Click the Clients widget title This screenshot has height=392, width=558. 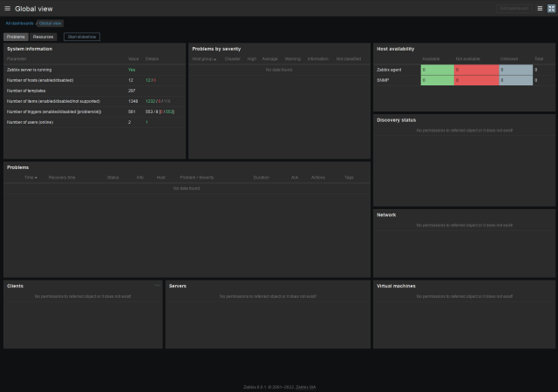[15, 286]
